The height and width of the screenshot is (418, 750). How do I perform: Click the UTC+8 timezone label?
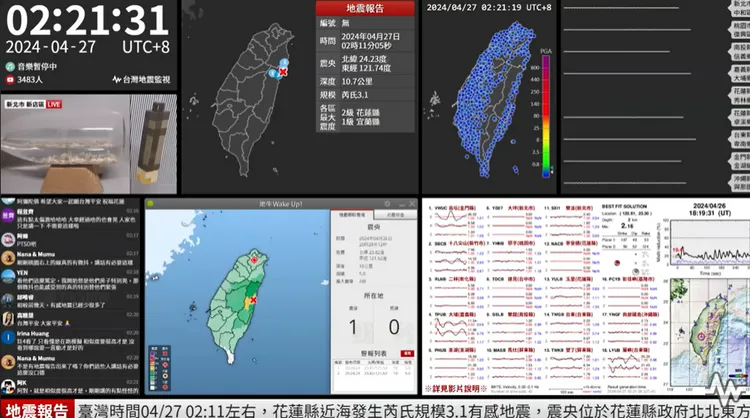[x=145, y=47]
